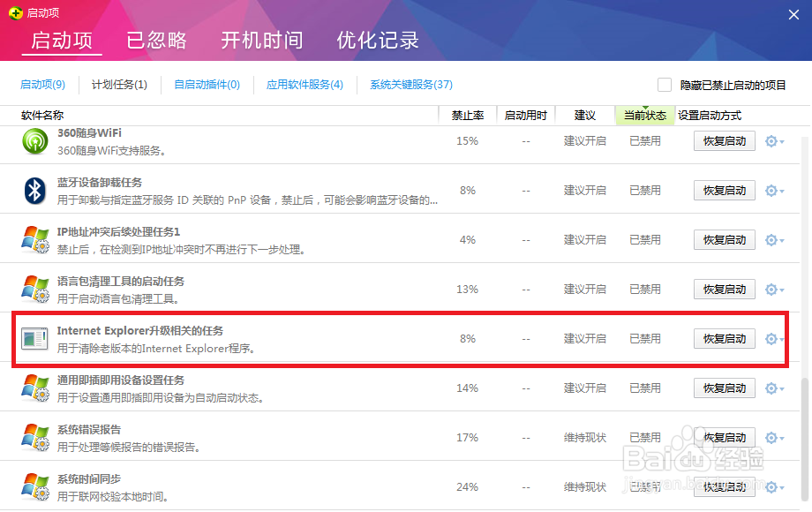812x512 pixels.
Task: Expand settings dropdown for 语言包清理工具的启动任务
Action: [x=774, y=290]
